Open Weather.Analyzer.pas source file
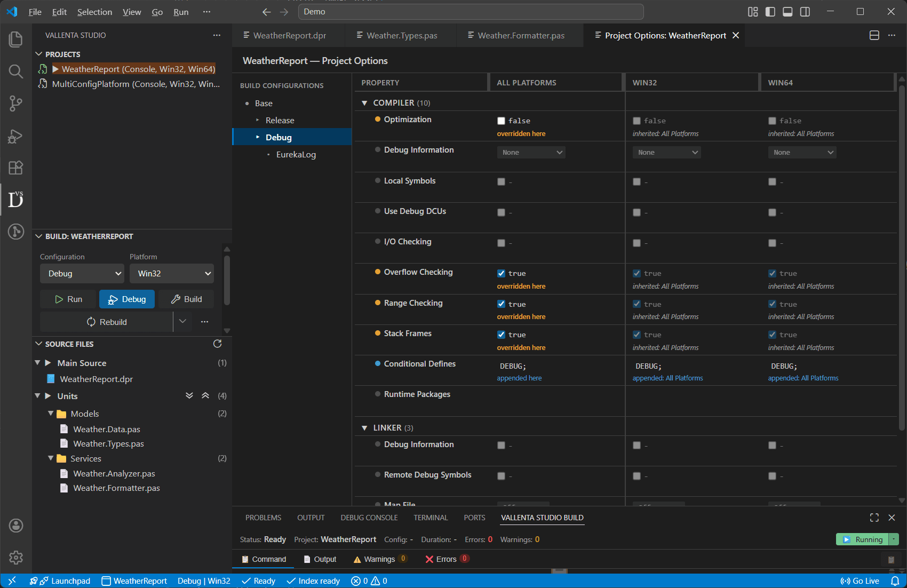The width and height of the screenshot is (907, 588). point(114,473)
